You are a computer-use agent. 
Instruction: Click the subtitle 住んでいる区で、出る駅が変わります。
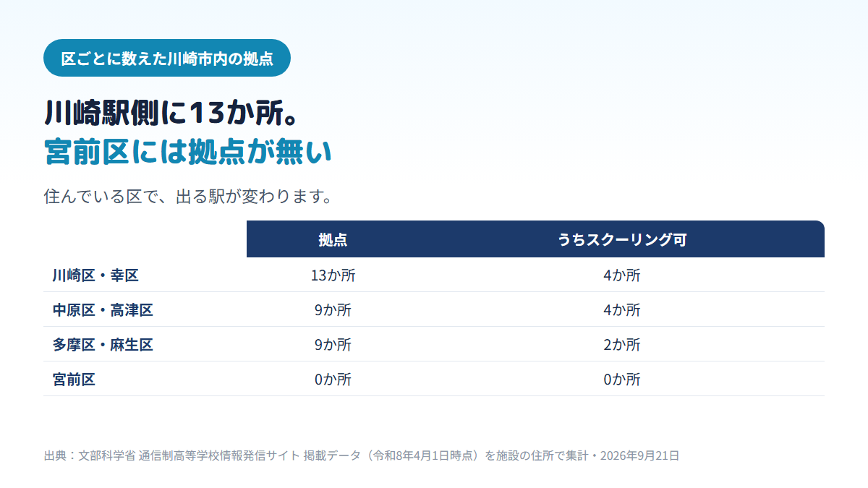coord(188,196)
